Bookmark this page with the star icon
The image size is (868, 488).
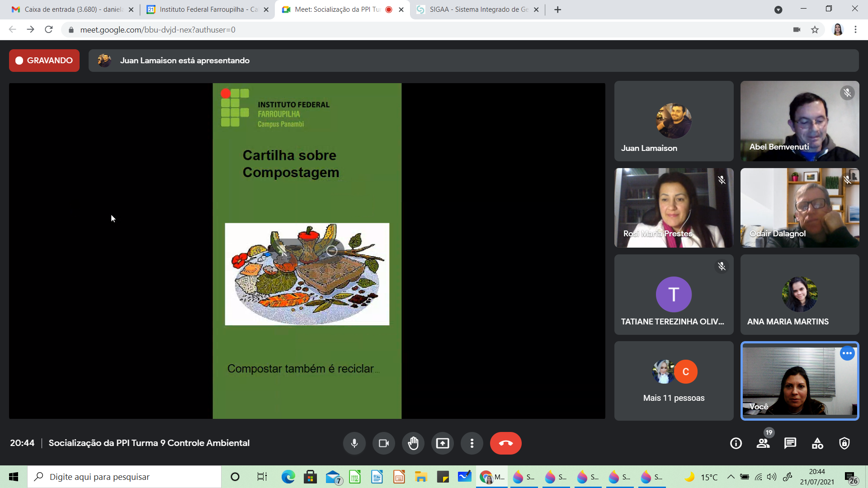point(815,30)
